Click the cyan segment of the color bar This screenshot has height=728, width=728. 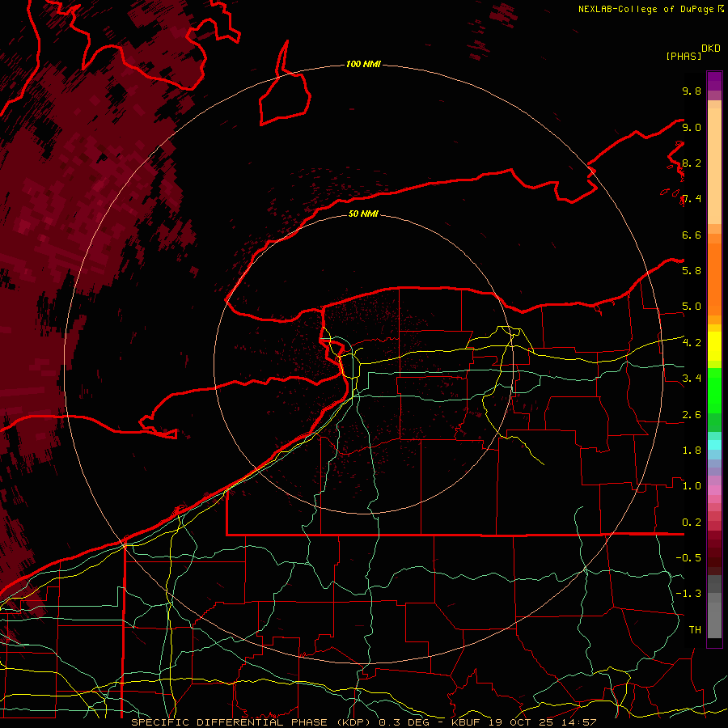coord(714,444)
